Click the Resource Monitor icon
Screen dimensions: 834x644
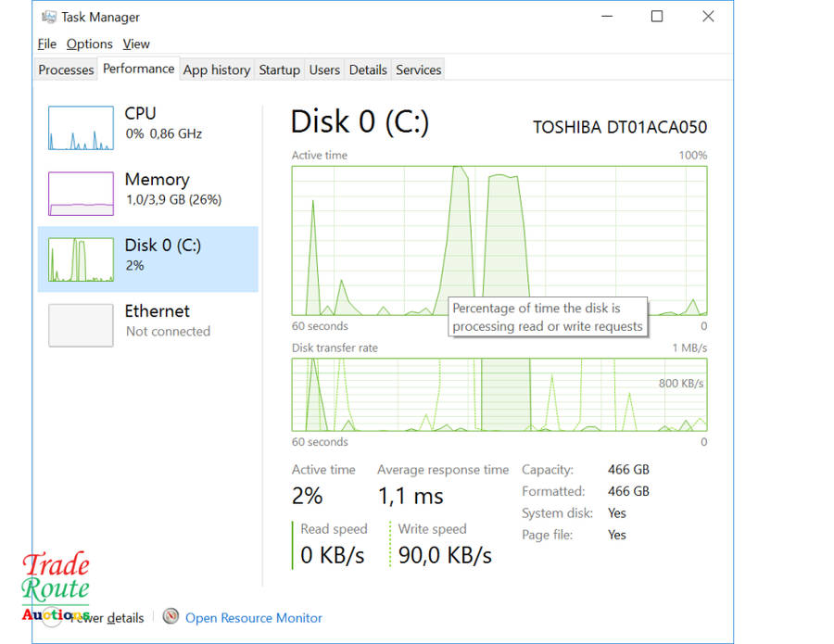pos(171,617)
